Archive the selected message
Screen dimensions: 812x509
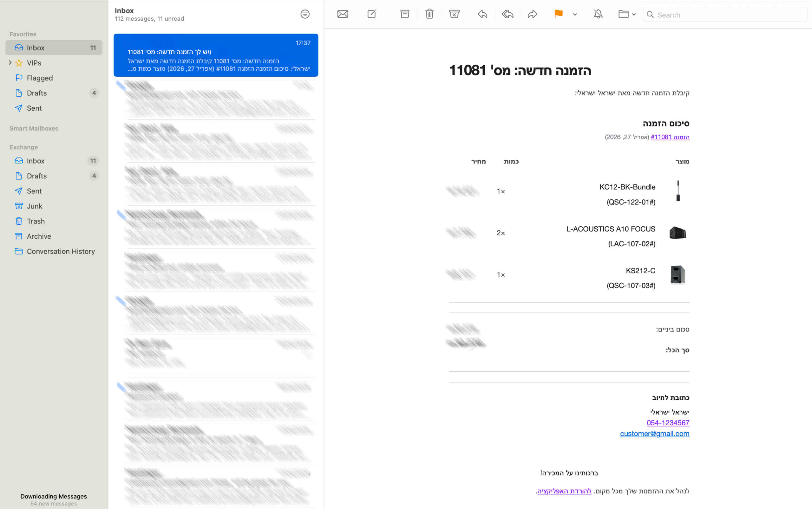[x=405, y=14]
